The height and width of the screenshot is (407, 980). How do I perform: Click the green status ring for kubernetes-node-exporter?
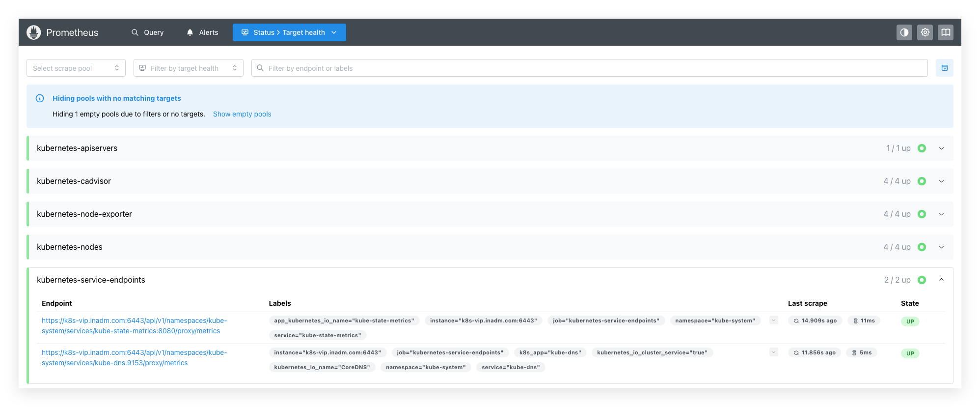coord(922,214)
